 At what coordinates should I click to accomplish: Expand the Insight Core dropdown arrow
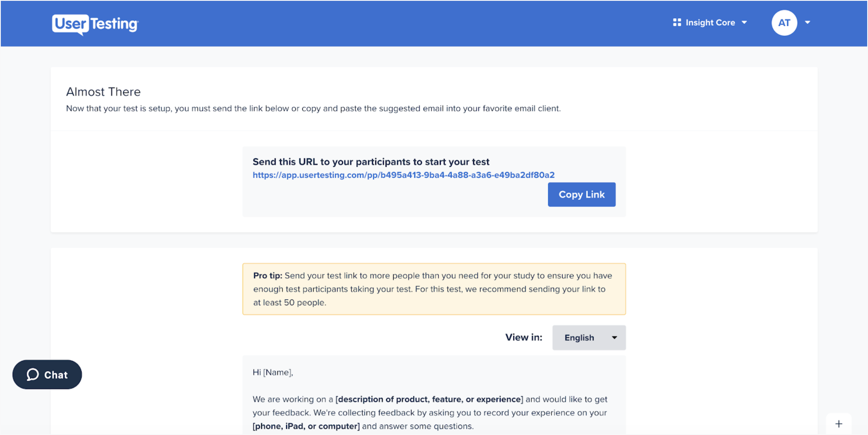click(744, 22)
